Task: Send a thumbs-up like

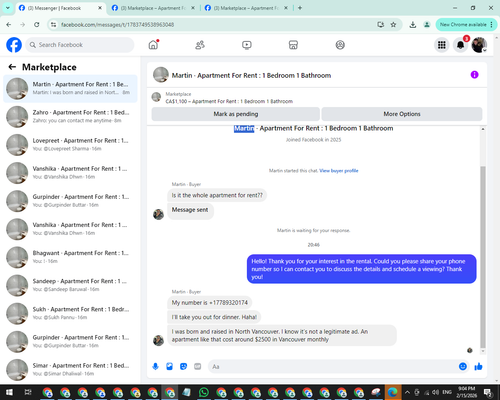Action: (x=478, y=367)
